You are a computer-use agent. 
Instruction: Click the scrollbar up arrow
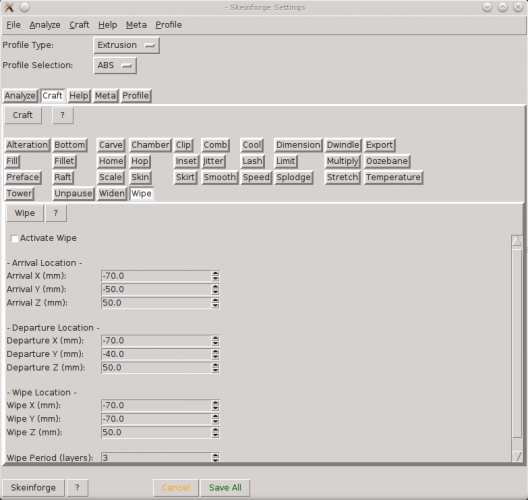pos(517,241)
